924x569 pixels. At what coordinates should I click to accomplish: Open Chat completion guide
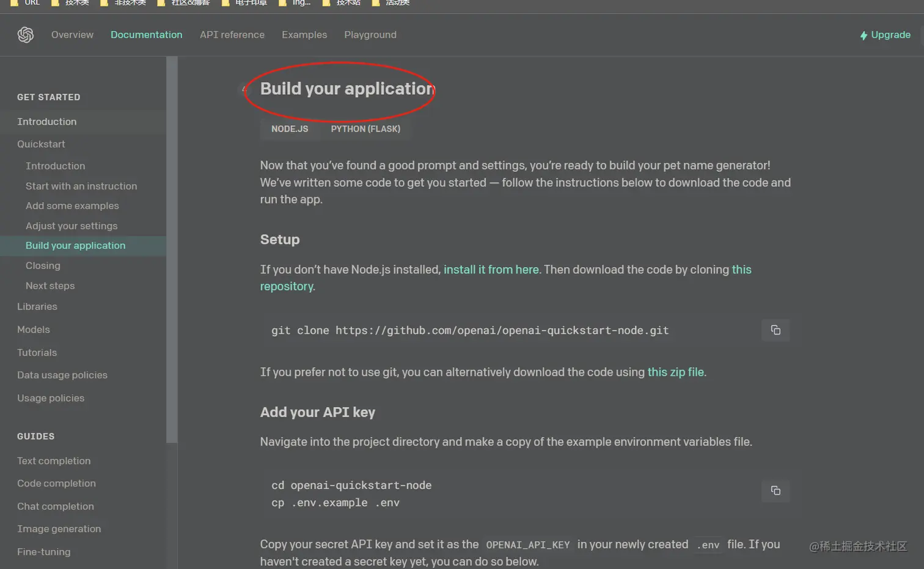pos(56,507)
